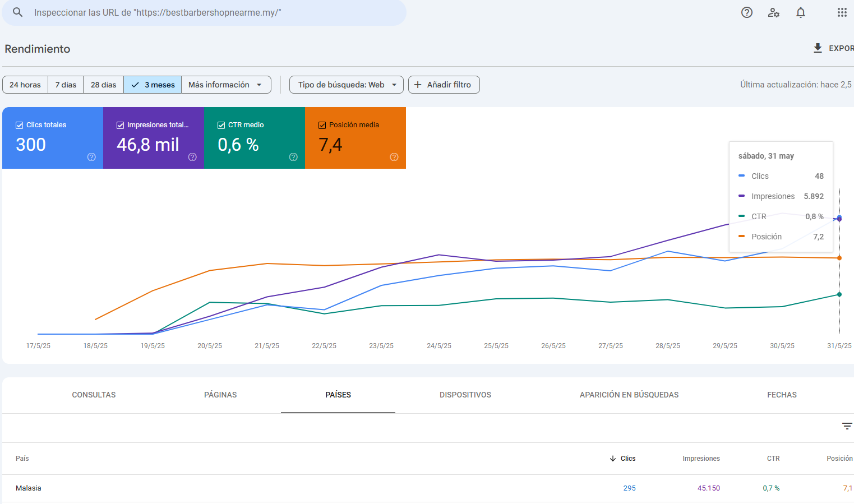Click the sort arrow beside Clics column
The height and width of the screenshot is (504, 854).
click(613, 459)
